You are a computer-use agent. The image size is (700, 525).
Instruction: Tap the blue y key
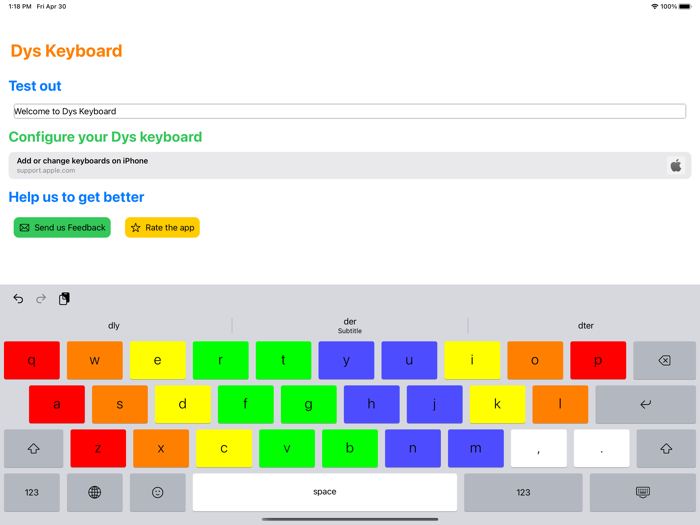[346, 360]
